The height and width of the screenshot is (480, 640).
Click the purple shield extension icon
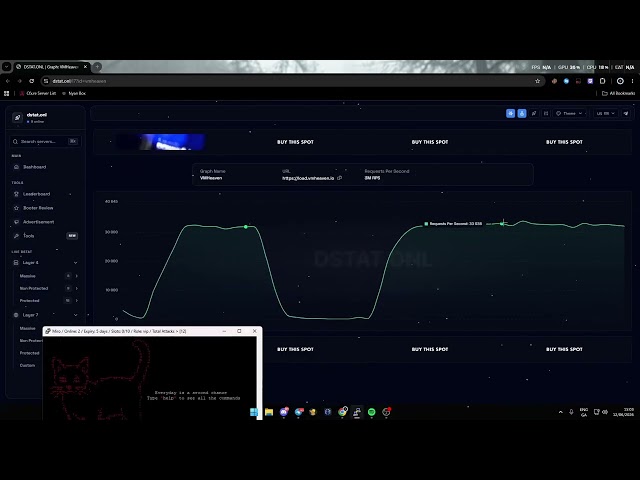point(590,81)
